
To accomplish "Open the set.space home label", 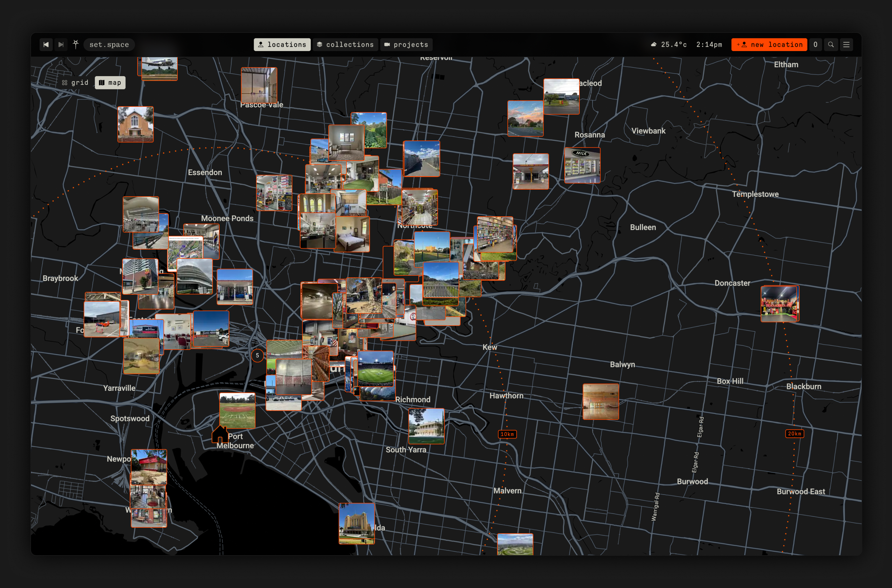I will [x=109, y=45].
